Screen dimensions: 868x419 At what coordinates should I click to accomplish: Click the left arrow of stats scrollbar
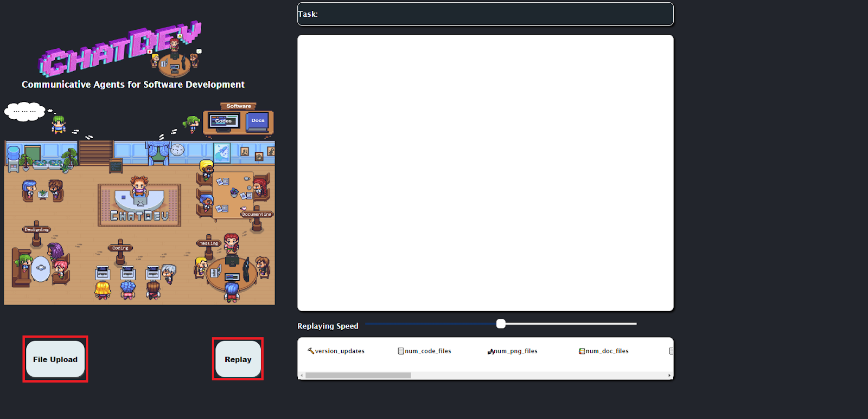click(302, 375)
